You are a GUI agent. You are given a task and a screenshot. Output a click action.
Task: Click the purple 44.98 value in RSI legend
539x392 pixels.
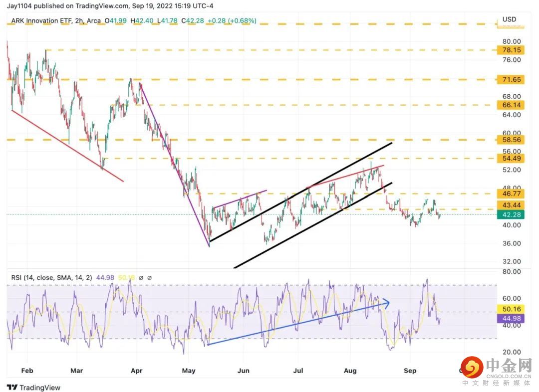pos(105,277)
